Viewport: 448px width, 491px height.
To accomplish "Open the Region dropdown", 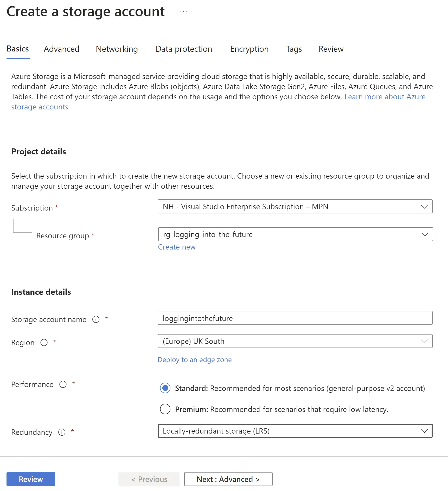I will click(x=295, y=341).
